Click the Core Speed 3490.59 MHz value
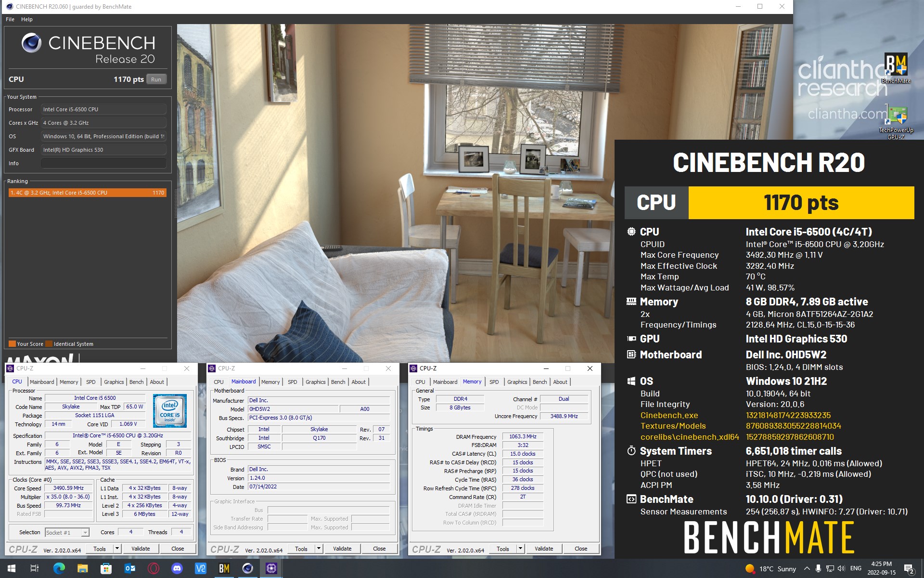 (68, 488)
